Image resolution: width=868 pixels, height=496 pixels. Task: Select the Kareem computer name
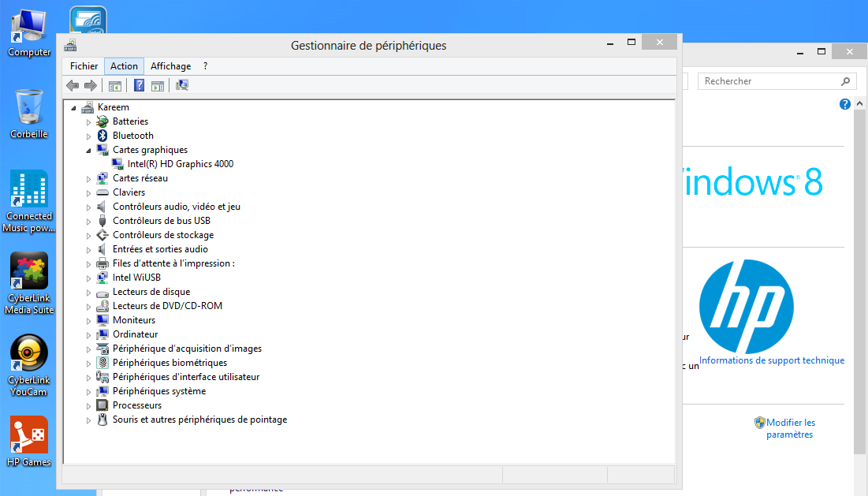(114, 107)
